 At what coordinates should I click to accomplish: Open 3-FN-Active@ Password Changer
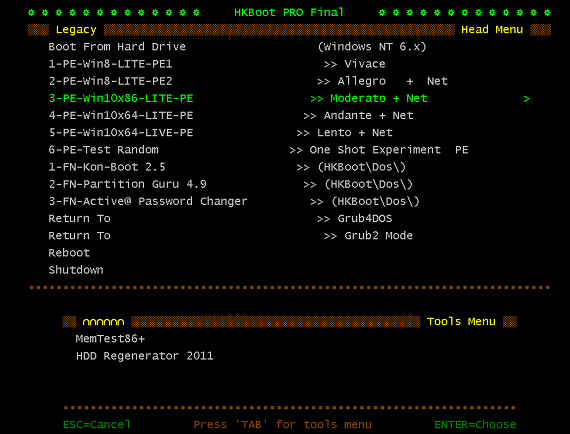click(148, 201)
